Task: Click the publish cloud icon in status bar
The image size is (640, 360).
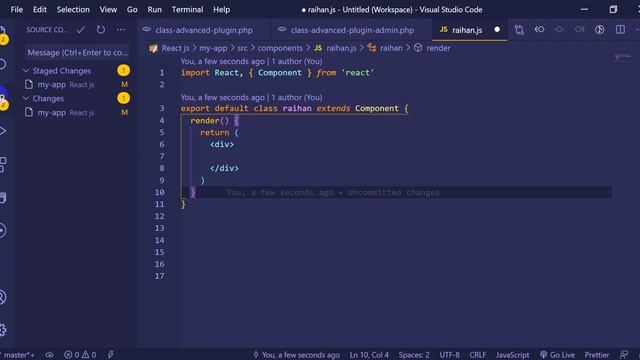Action: 49,355
